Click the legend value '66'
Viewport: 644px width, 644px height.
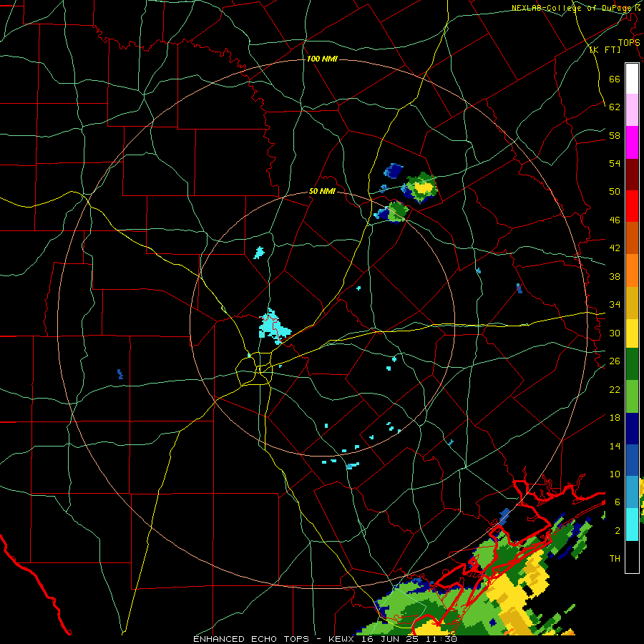[615, 79]
